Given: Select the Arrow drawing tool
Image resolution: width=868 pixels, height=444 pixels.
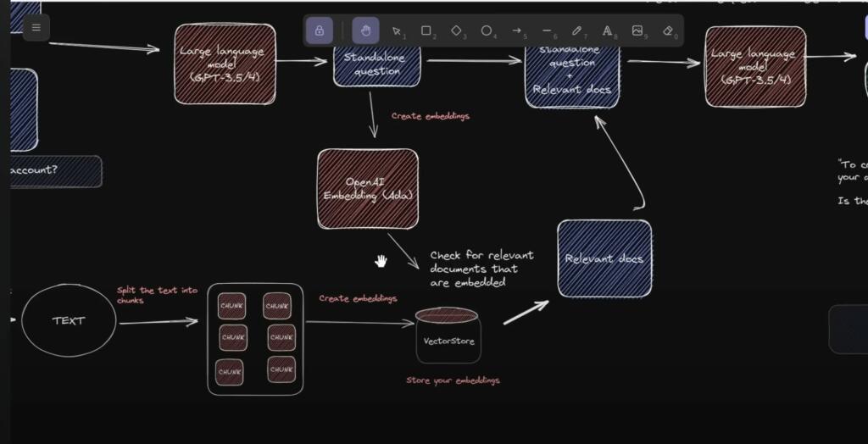Looking at the screenshot, I should (516, 31).
